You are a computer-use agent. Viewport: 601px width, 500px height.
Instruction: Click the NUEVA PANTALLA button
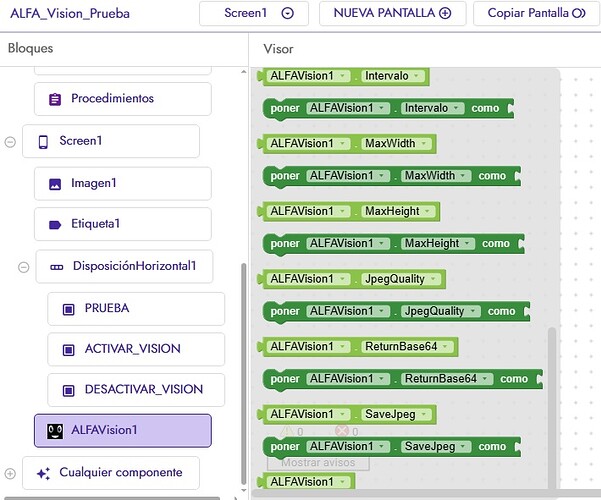(x=392, y=13)
